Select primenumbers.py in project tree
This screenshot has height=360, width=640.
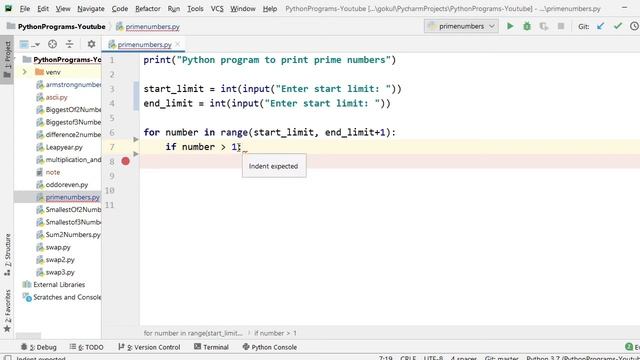tap(72, 197)
